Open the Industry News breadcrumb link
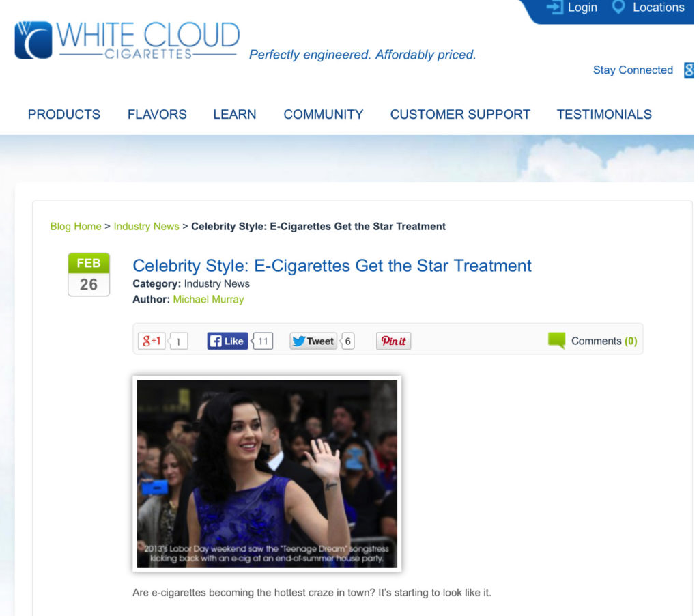The image size is (699, 616). tap(146, 227)
